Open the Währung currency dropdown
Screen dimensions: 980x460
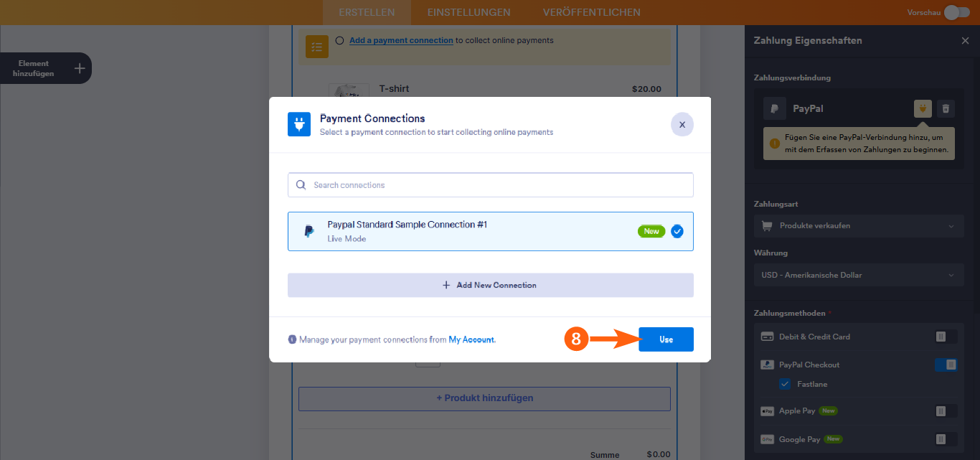click(x=858, y=275)
